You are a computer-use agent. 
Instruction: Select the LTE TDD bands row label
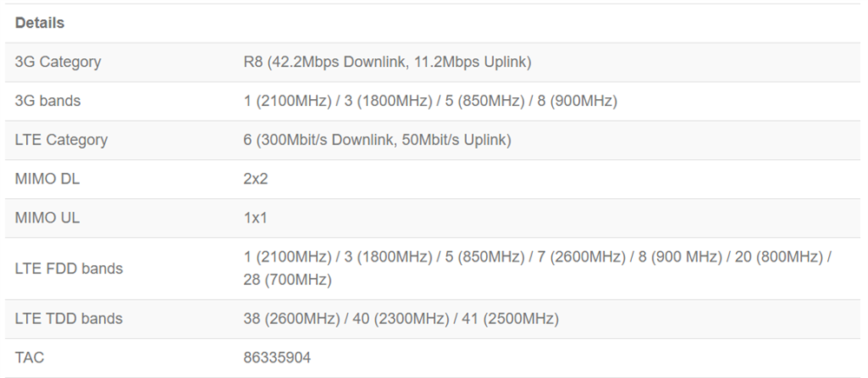pyautogui.click(x=69, y=319)
